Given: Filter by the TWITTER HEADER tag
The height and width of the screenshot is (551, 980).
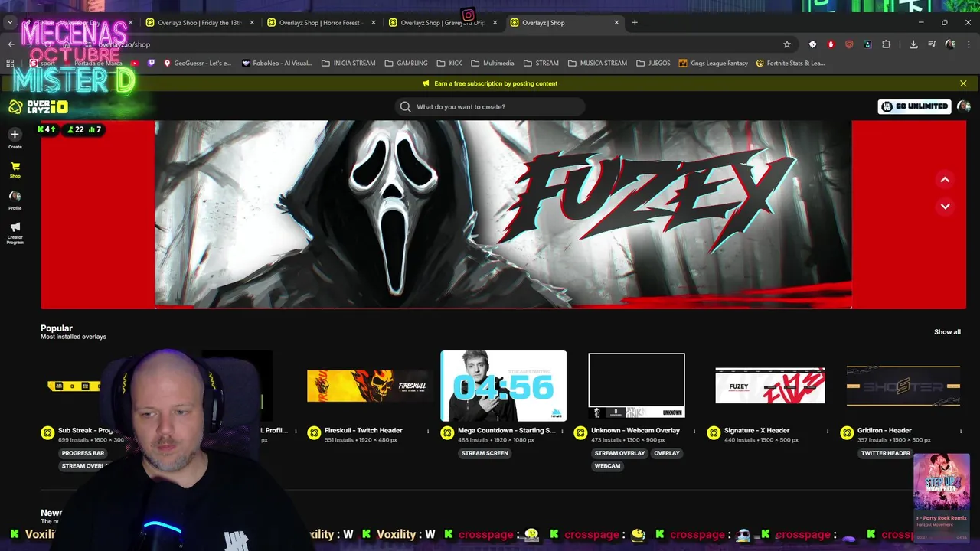Looking at the screenshot, I should [885, 453].
